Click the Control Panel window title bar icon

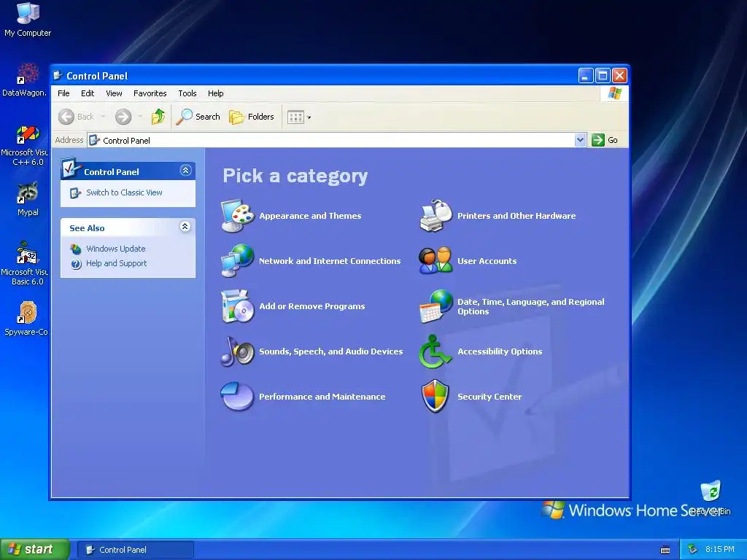(x=58, y=76)
